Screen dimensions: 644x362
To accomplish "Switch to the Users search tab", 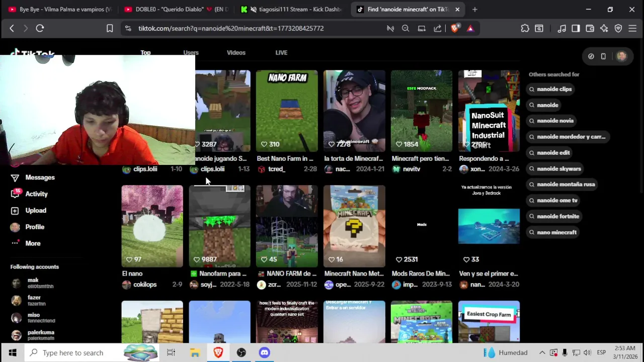I will pyautogui.click(x=191, y=52).
